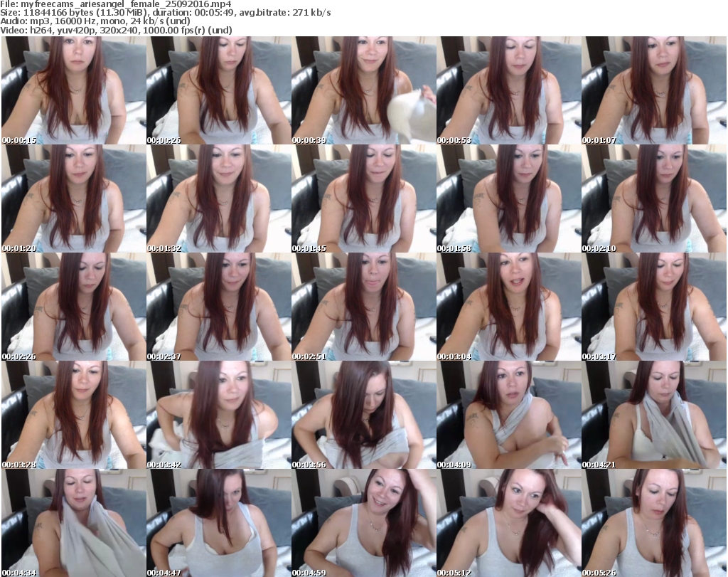The width and height of the screenshot is (728, 577).
Task: Click the 'Audio: mp3, 16000 Hz' line
Action: click(95, 21)
